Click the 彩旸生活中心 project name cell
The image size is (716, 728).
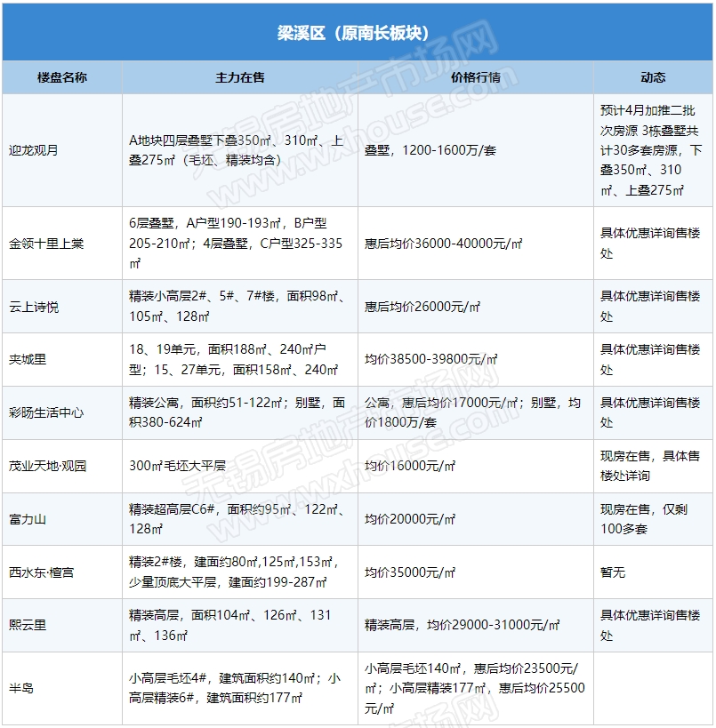(62, 412)
